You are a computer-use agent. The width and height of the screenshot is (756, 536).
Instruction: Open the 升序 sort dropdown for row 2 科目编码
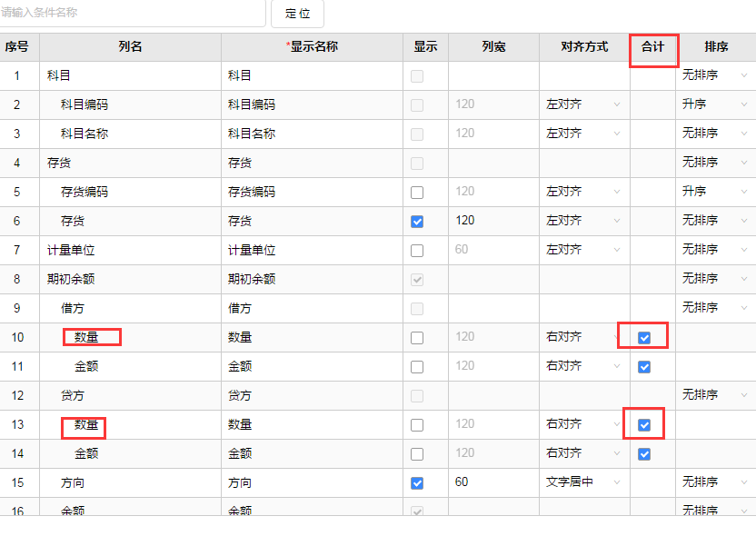click(715, 104)
